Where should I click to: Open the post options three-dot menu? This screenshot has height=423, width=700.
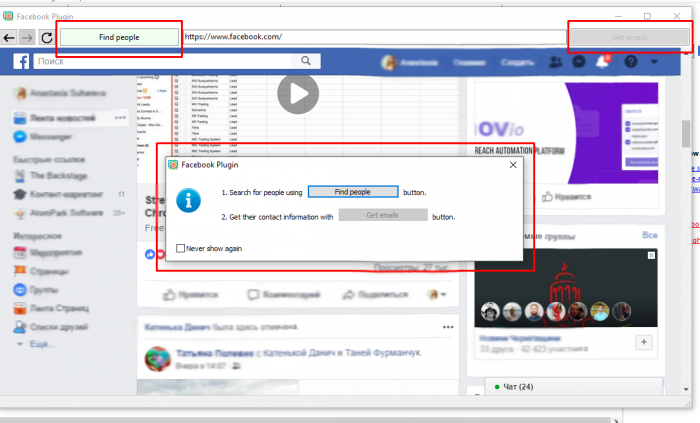point(448,327)
